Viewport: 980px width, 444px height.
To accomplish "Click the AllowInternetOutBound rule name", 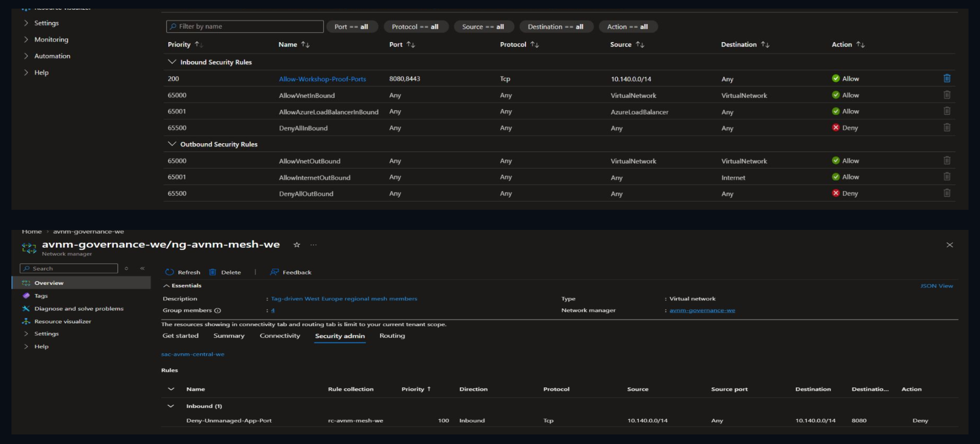I will pyautogui.click(x=315, y=178).
